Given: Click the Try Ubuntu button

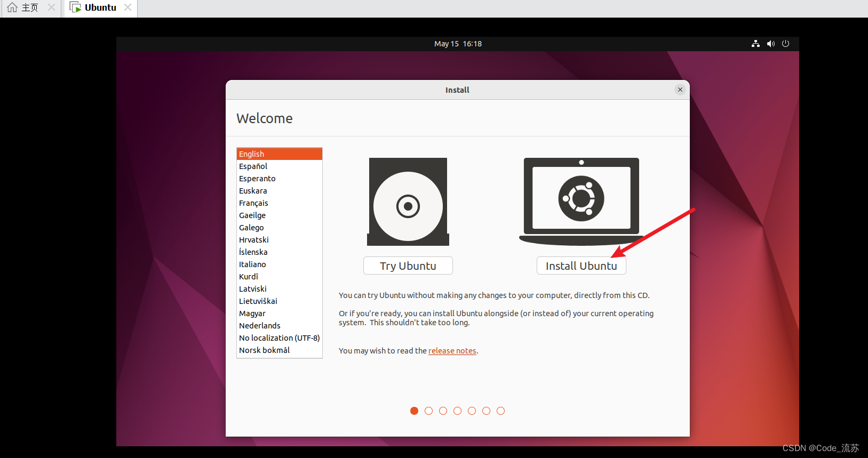Looking at the screenshot, I should [408, 266].
